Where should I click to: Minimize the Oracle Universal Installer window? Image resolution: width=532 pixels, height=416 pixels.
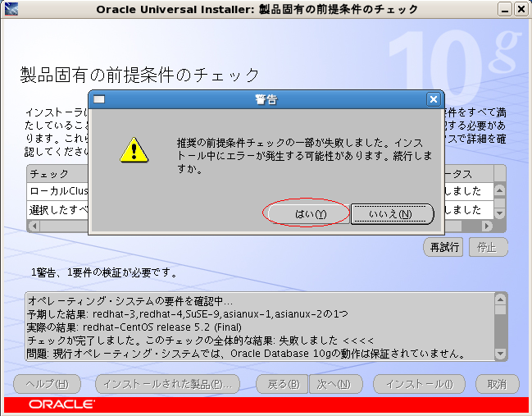pyautogui.click(x=504, y=9)
